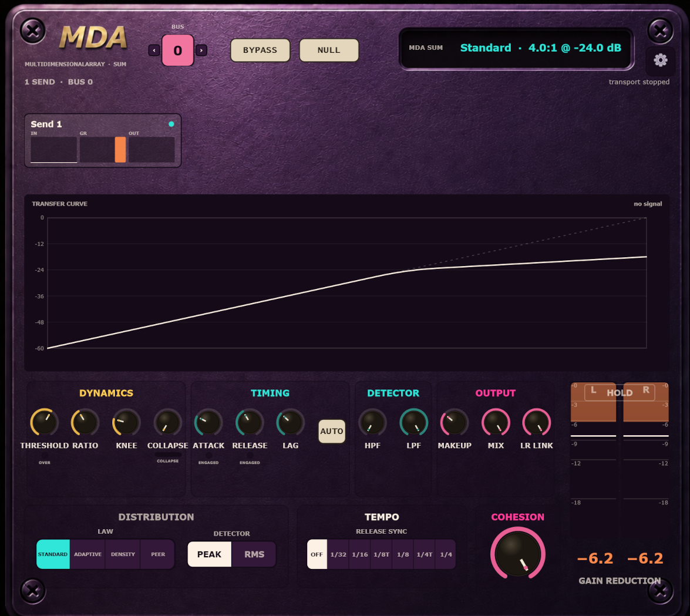690x616 pixels.
Task: Click the Send 1 OUT meter
Action: click(x=152, y=150)
